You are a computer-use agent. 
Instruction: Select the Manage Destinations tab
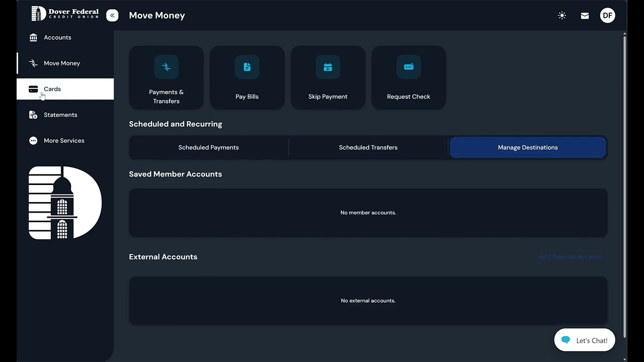pos(528,148)
